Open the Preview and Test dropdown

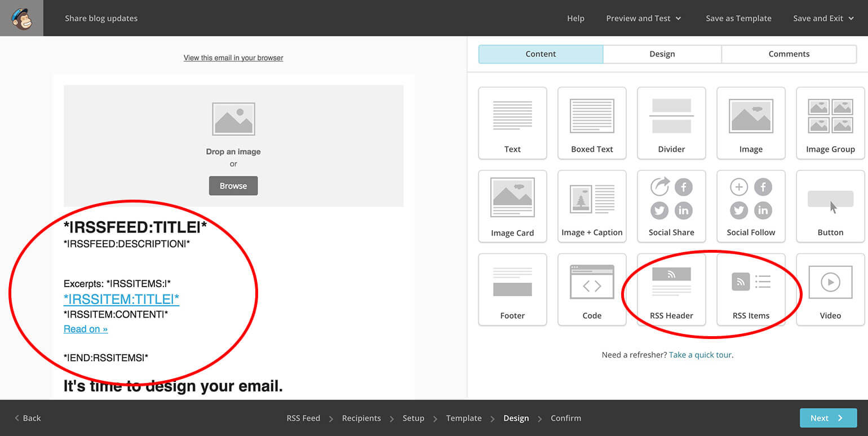643,18
